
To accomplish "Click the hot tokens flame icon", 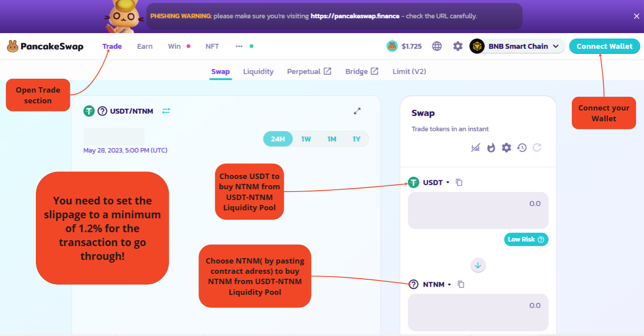I will [491, 148].
